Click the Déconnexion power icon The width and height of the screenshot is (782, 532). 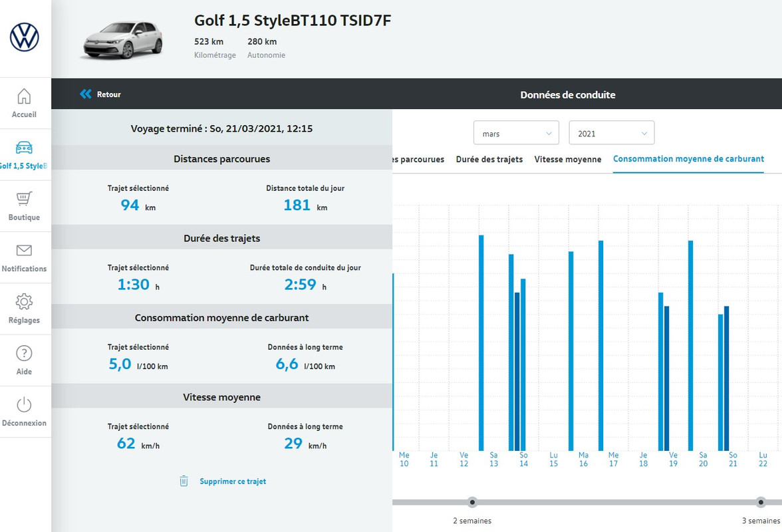(x=24, y=404)
